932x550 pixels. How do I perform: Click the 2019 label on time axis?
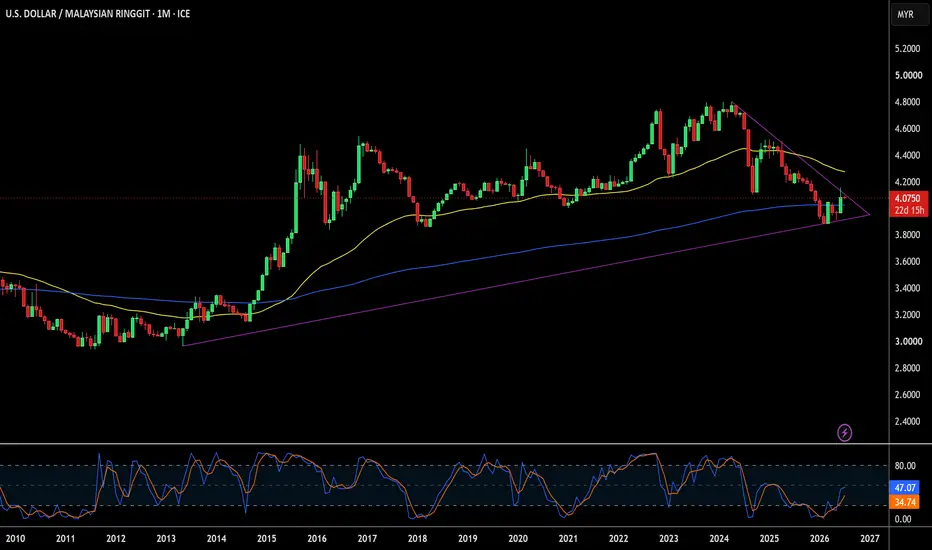(468, 539)
